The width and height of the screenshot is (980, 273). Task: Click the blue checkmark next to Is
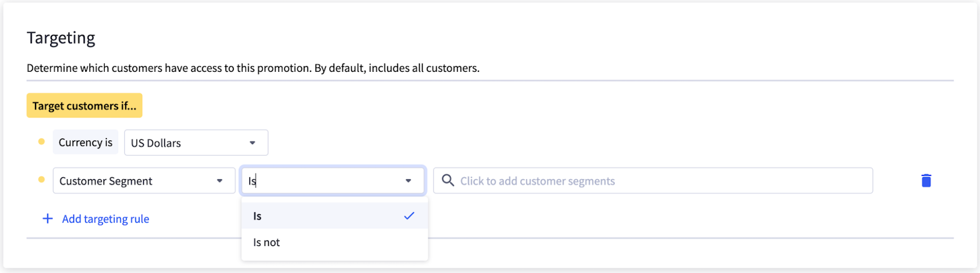click(x=409, y=215)
